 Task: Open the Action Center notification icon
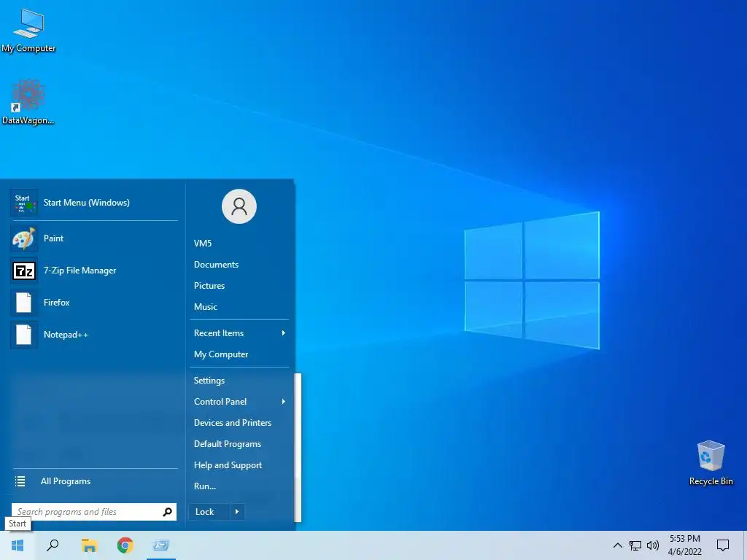tap(723, 545)
